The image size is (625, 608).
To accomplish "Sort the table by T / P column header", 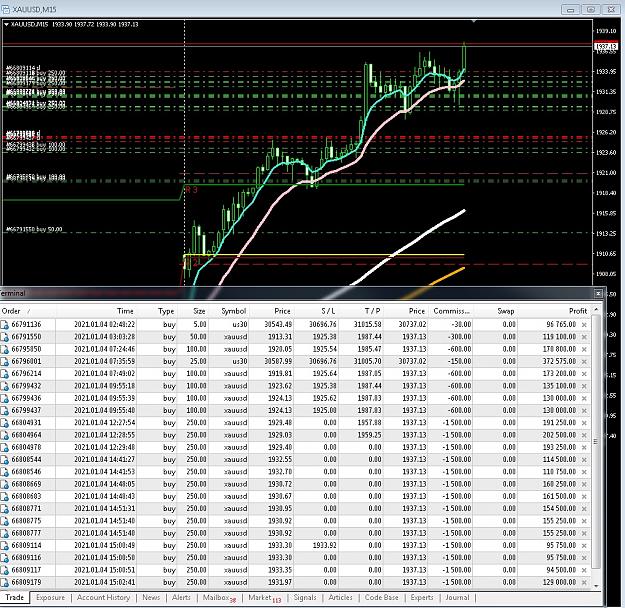I will 372,311.
